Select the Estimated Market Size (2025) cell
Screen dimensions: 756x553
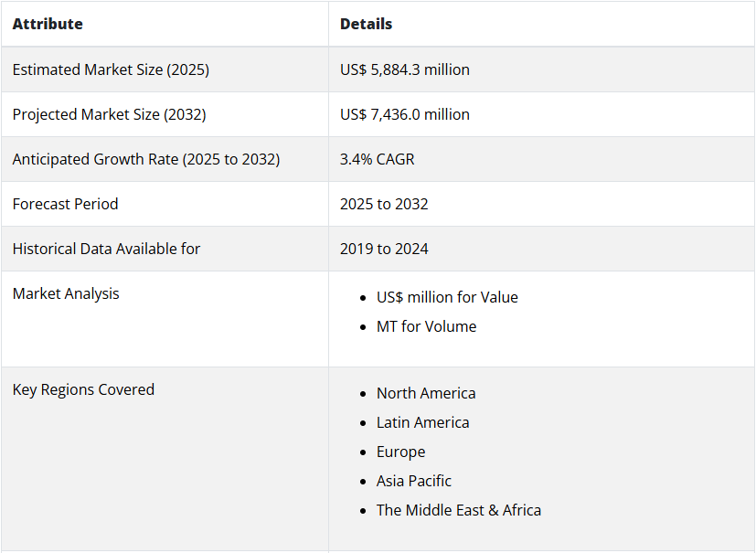[x=111, y=69]
